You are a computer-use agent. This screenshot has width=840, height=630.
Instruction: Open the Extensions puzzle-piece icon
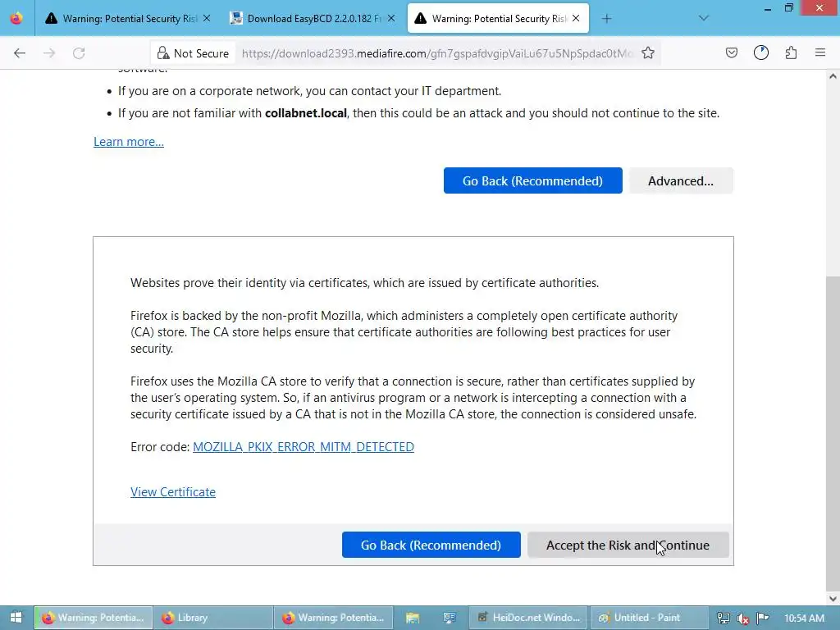(792, 52)
